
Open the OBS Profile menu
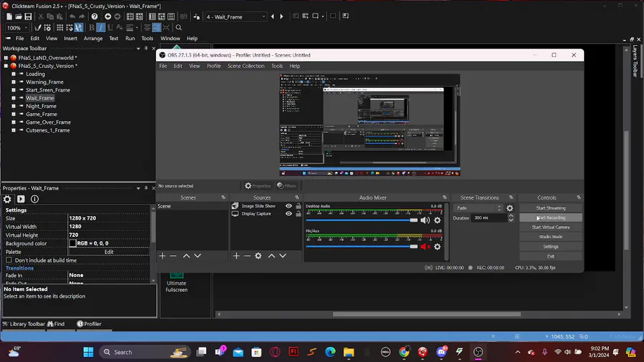tap(213, 66)
